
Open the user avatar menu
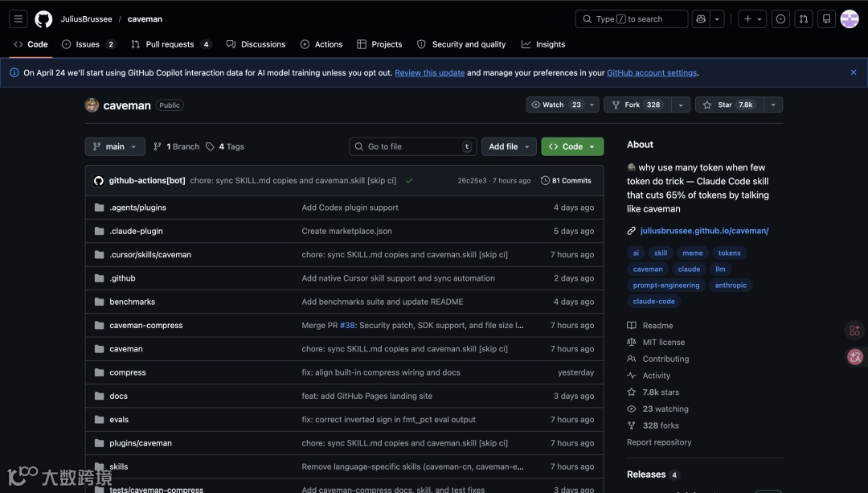point(850,18)
